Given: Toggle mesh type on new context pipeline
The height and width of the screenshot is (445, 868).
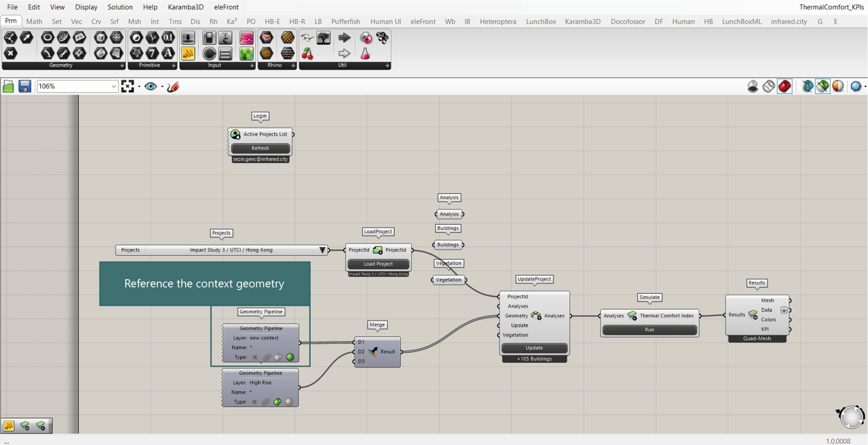Looking at the screenshot, I should [290, 357].
